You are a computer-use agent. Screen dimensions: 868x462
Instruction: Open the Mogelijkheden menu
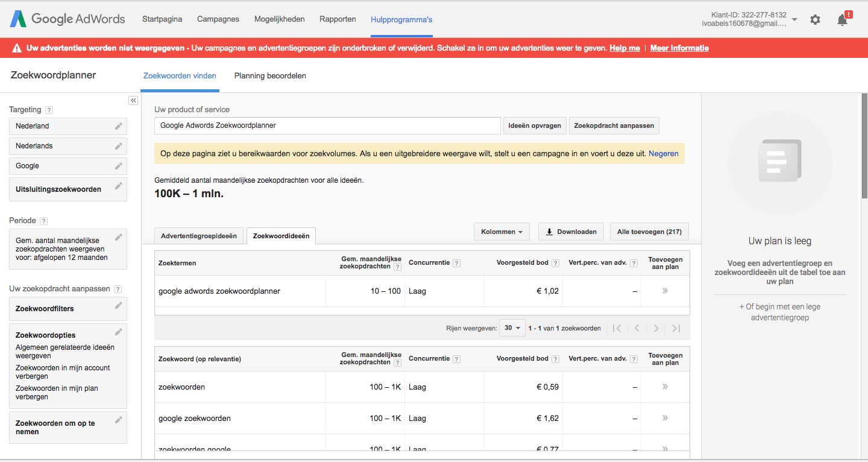pos(280,19)
